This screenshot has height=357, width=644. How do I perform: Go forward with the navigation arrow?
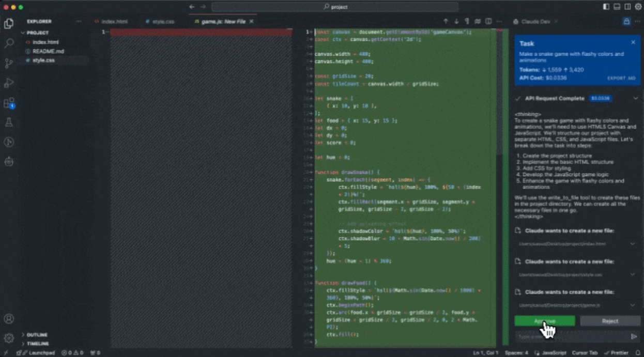point(203,7)
